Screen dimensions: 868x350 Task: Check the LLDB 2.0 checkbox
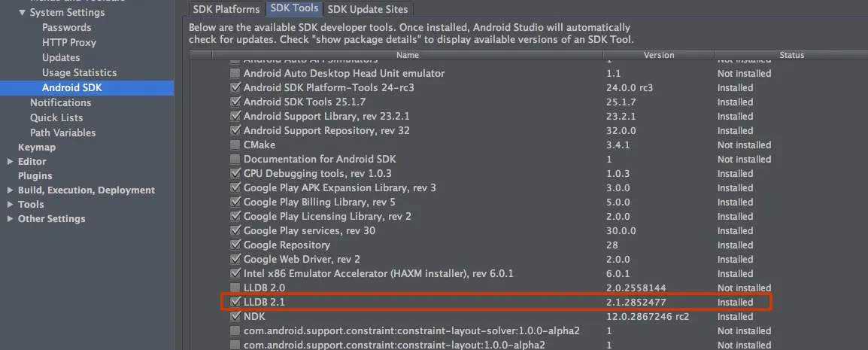(x=235, y=288)
